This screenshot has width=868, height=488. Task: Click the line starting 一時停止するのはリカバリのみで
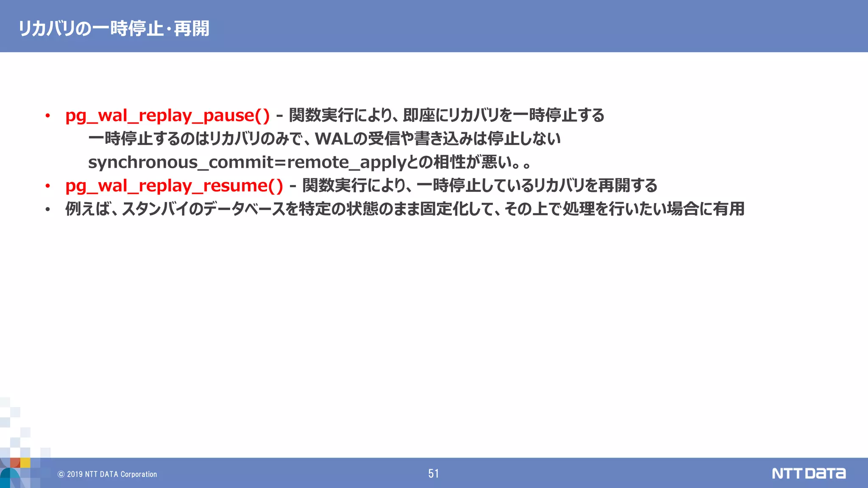324,139
